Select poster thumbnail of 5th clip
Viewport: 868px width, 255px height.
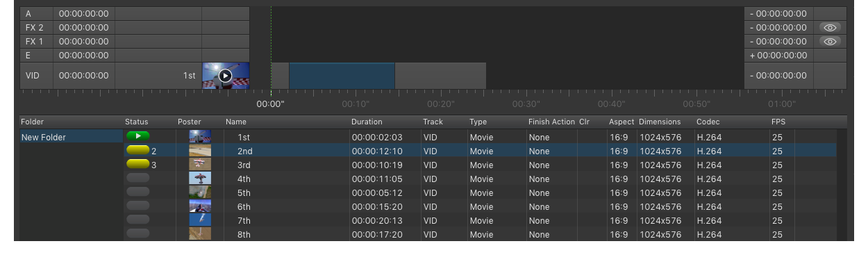click(x=200, y=192)
